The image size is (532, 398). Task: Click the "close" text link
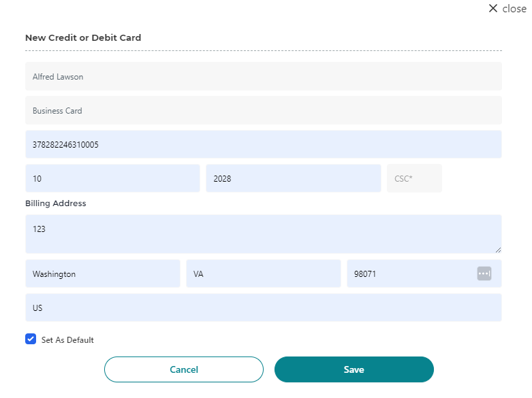pos(514,9)
